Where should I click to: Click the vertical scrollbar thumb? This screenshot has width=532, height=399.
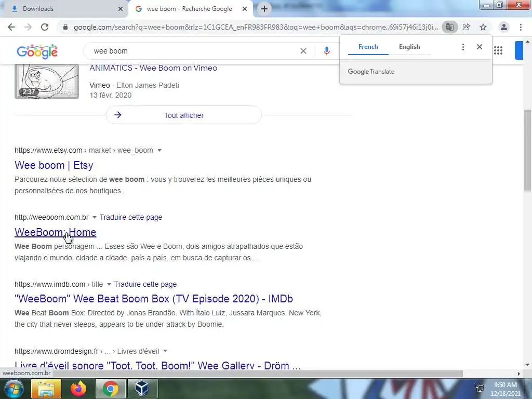click(x=527, y=150)
